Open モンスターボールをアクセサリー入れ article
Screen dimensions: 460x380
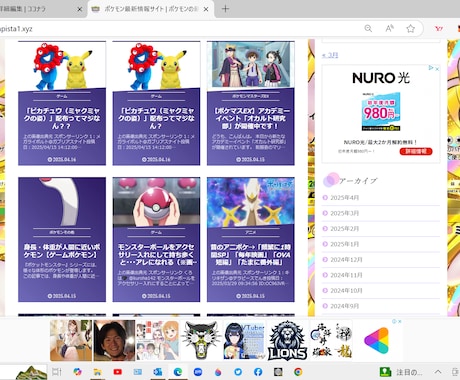[x=156, y=239]
